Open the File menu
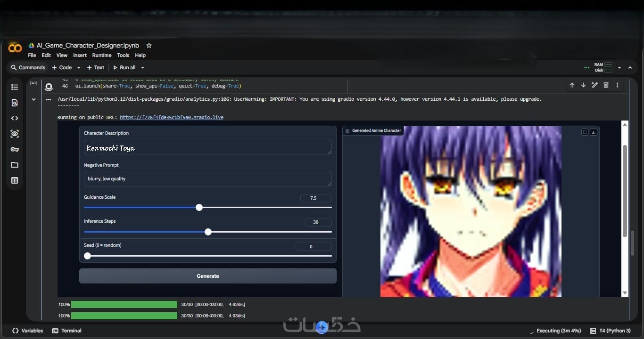The height and width of the screenshot is (339, 644). coord(32,55)
